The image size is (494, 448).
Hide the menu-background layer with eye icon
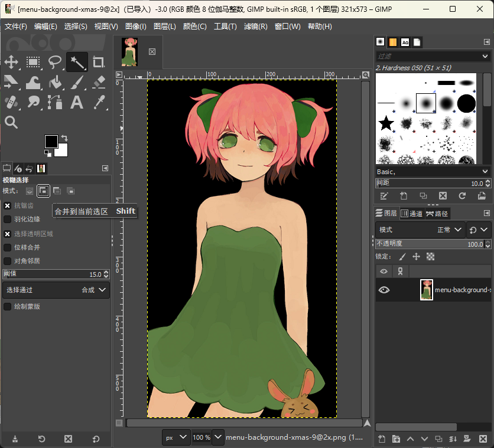tap(383, 290)
